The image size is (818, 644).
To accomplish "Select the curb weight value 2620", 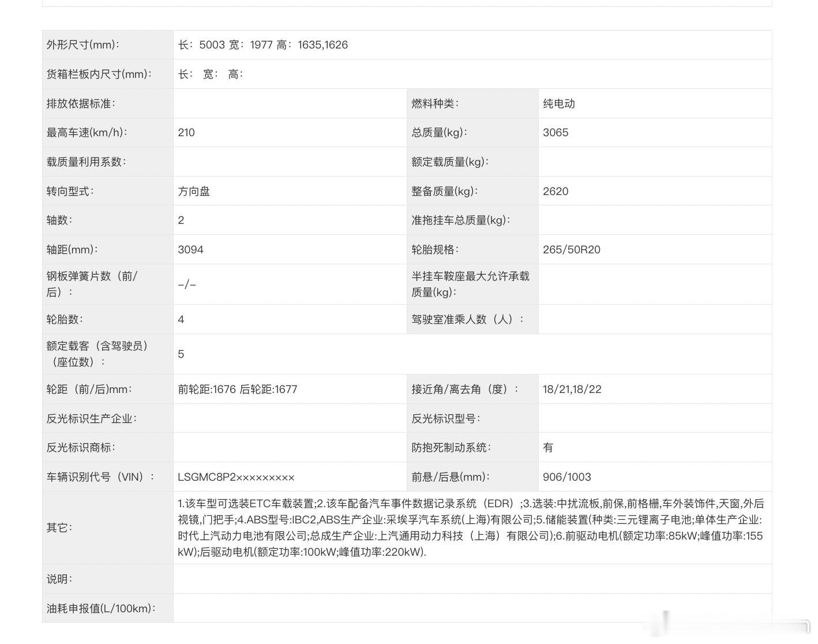I will pos(556,192).
